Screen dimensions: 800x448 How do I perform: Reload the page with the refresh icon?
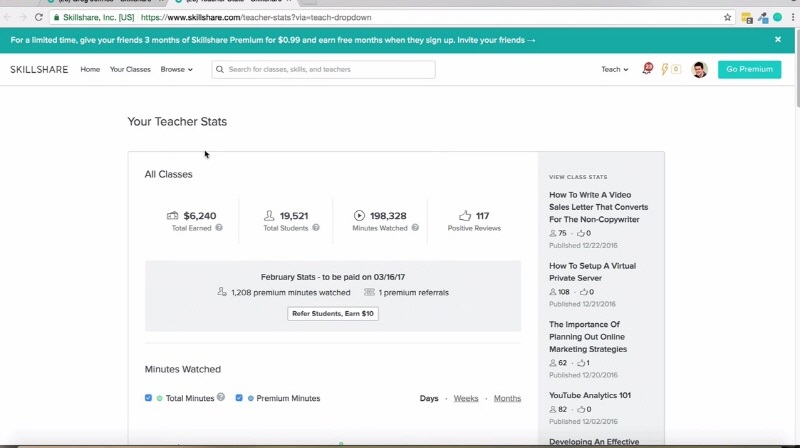coord(39,17)
